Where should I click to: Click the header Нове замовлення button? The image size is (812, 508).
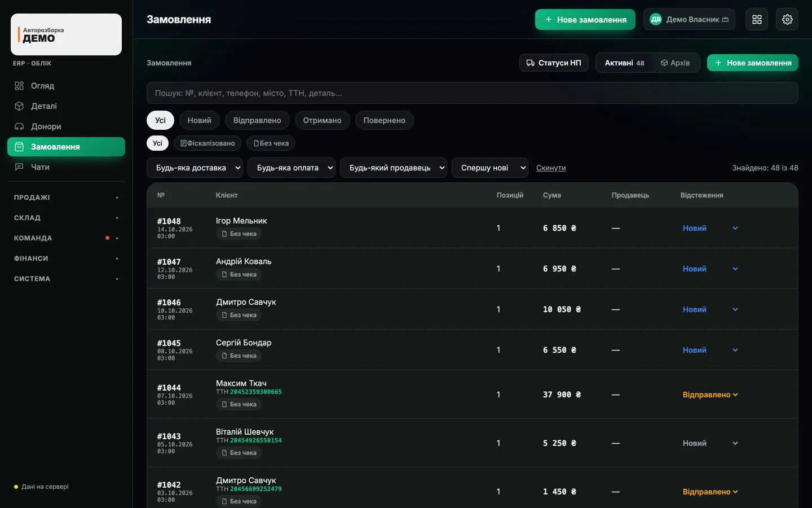585,20
